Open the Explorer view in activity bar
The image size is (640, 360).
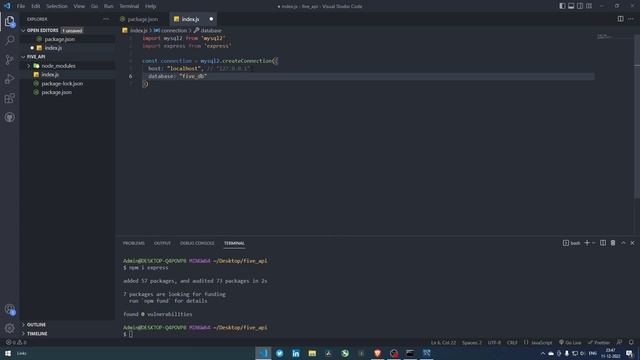9,21
